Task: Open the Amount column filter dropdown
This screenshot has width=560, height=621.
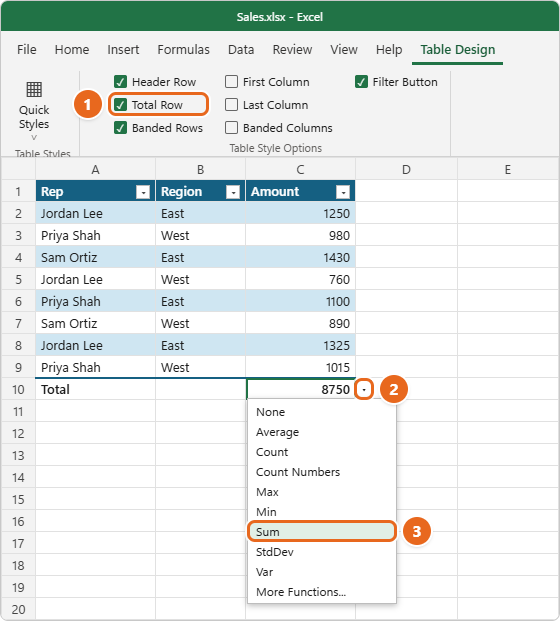Action: click(343, 192)
